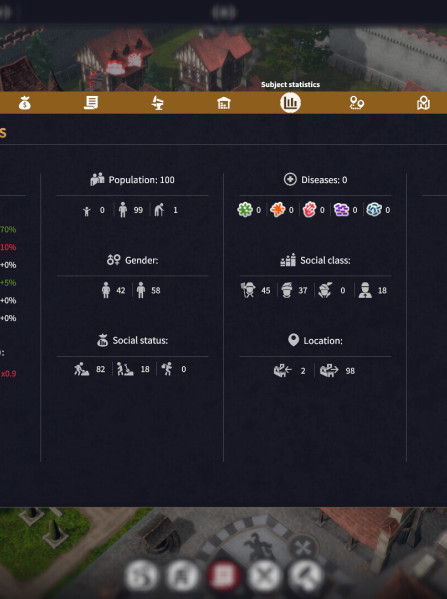Click the red highlighted bottom menu button
This screenshot has width=447, height=599.
pos(223,575)
